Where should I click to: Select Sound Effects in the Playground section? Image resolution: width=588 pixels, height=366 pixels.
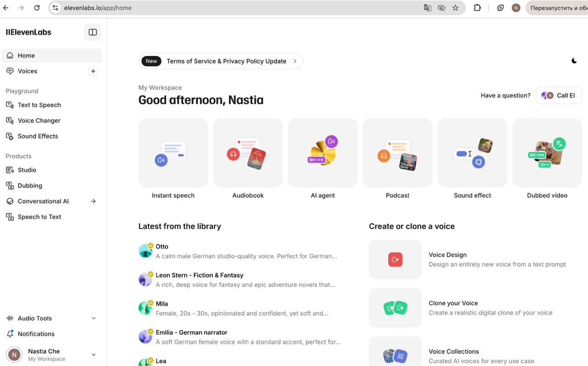coord(38,136)
